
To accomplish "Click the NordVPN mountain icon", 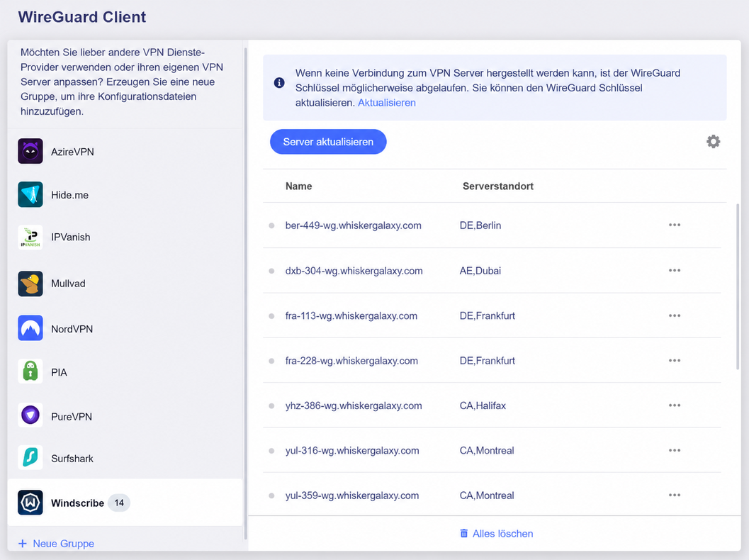I will [30, 327].
